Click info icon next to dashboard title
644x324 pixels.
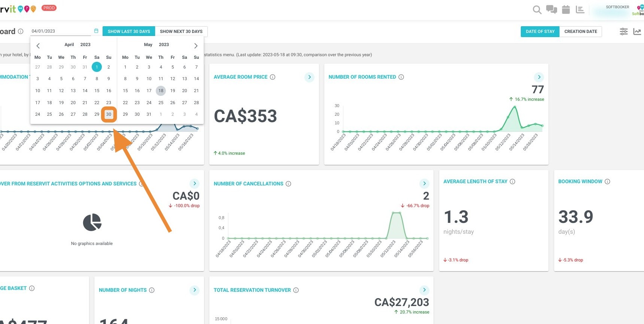21,31
